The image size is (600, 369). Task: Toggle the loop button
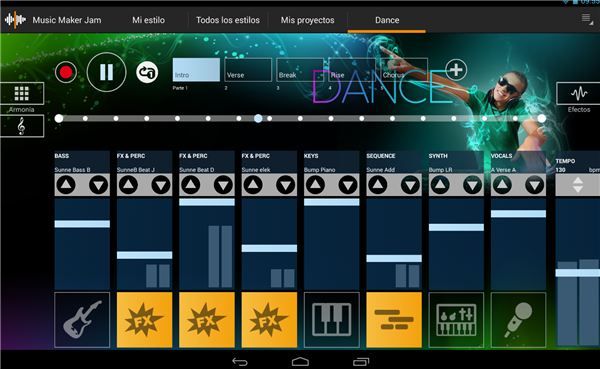tap(147, 72)
